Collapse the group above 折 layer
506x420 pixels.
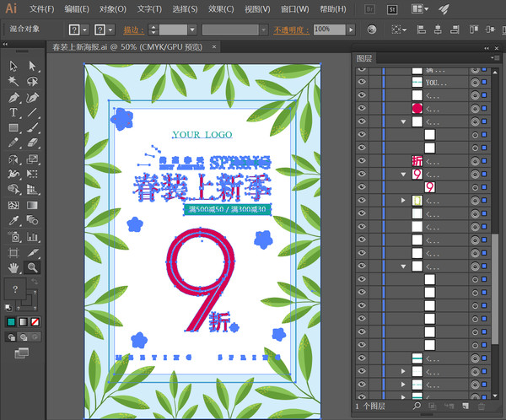coord(403,122)
